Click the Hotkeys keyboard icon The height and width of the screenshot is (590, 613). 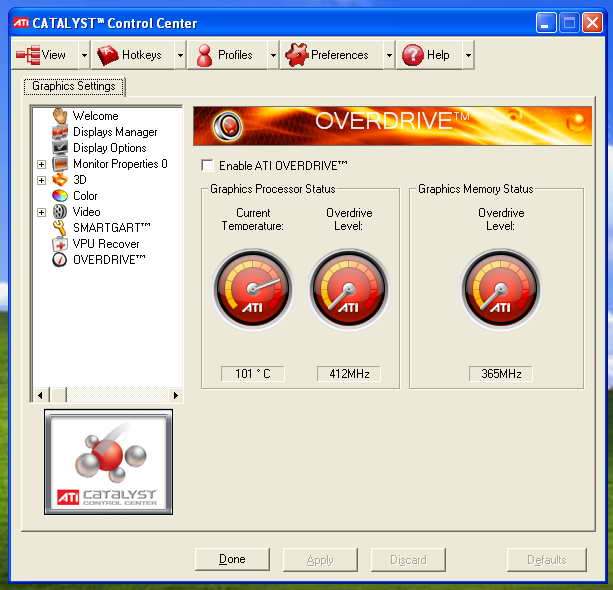(108, 56)
